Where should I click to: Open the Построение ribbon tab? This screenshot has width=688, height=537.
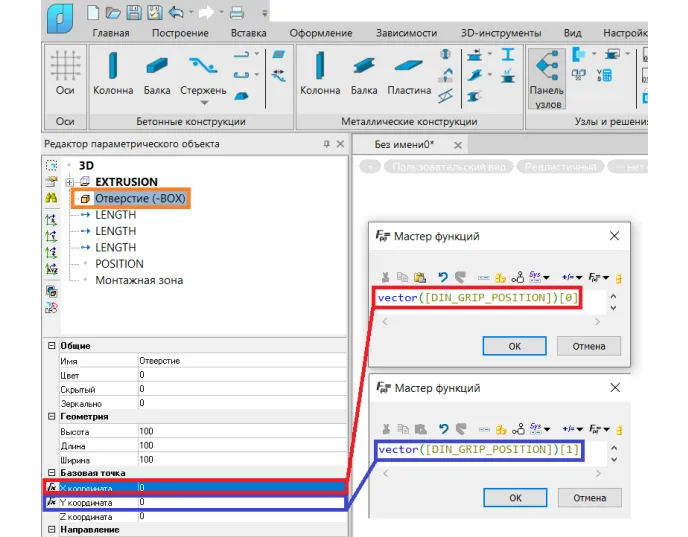[180, 33]
